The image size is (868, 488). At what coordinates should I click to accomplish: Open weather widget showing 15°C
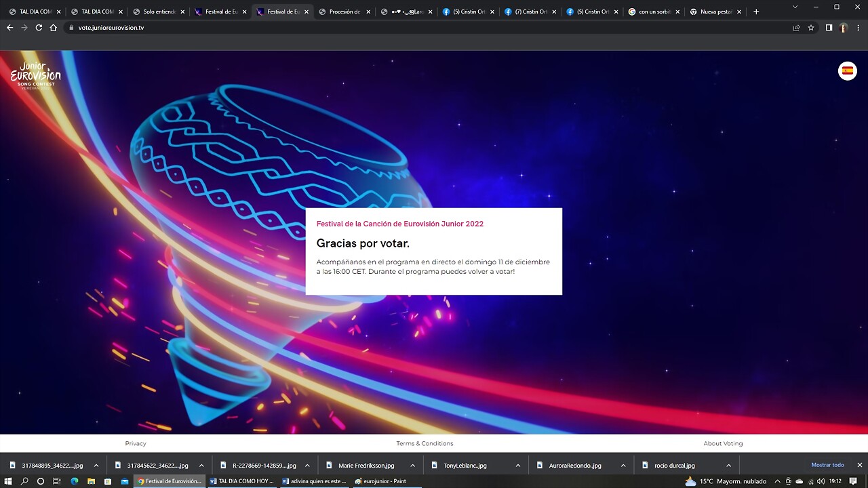pos(726,481)
